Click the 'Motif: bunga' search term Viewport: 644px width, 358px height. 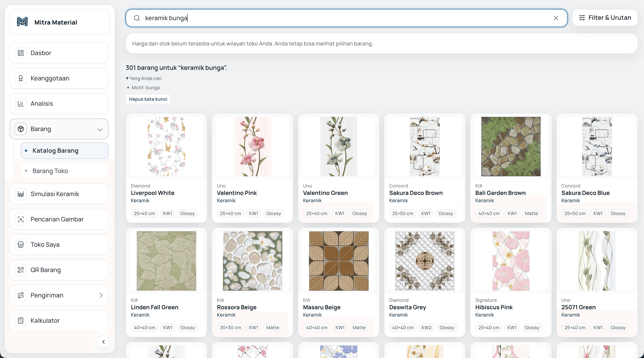[145, 87]
